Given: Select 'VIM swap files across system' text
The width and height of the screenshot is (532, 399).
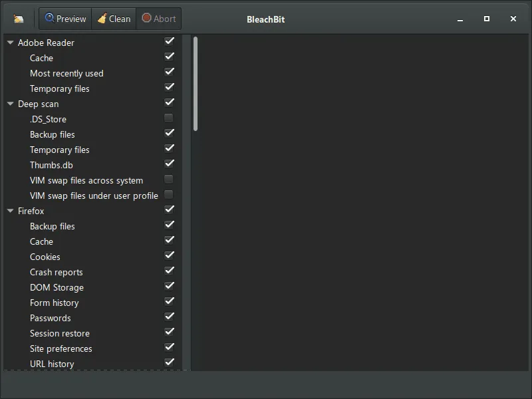Looking at the screenshot, I should click(86, 180).
